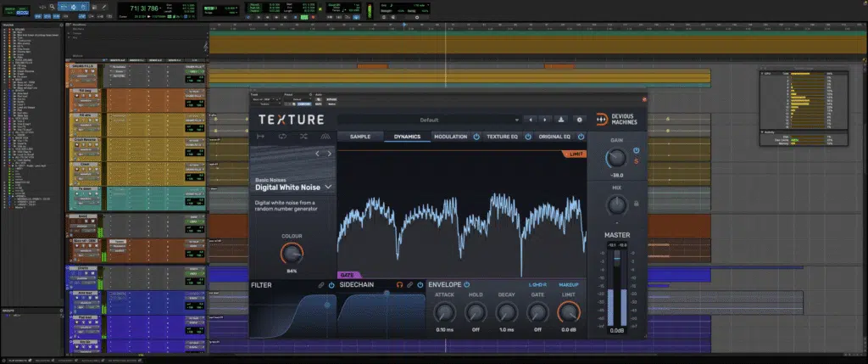Switch to Sample tab
Viewport: 868px width, 364px height.
click(360, 137)
